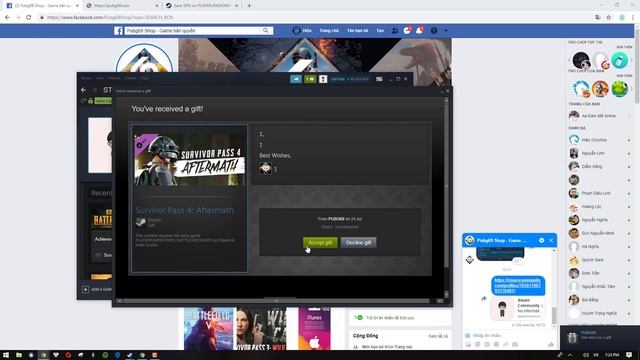The width and height of the screenshot is (640, 360).
Task: Switch to the pubg69 browser tab
Action: 122,6
